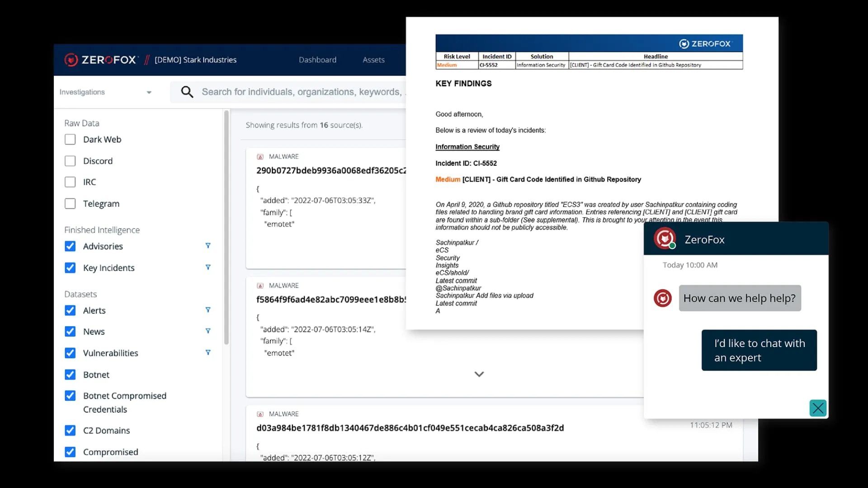
Task: Uncheck the Botnet dataset checkbox
Action: point(70,375)
